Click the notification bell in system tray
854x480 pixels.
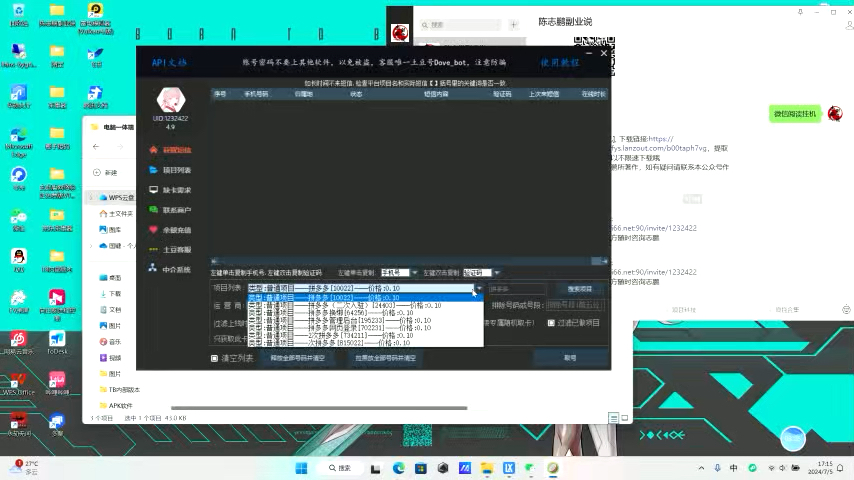tap(840, 467)
